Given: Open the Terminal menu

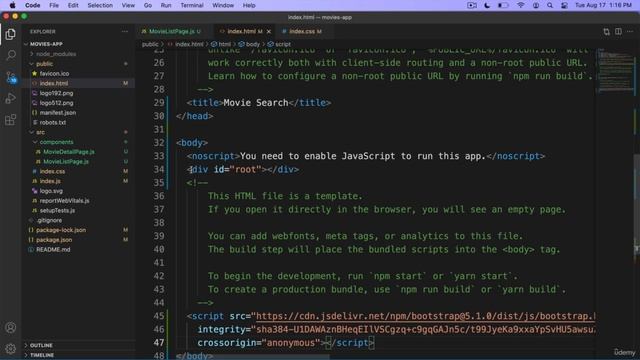Looking at the screenshot, I should point(192,5).
